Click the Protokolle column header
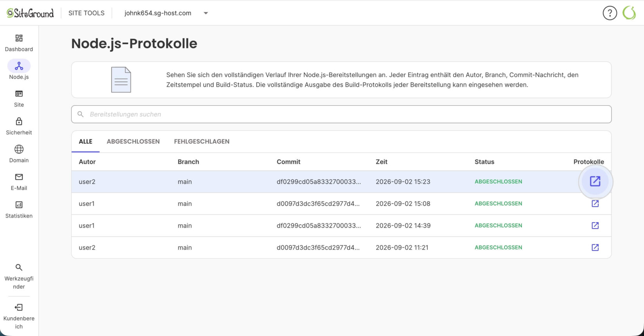Screen dimensions: 644x336 [588, 162]
